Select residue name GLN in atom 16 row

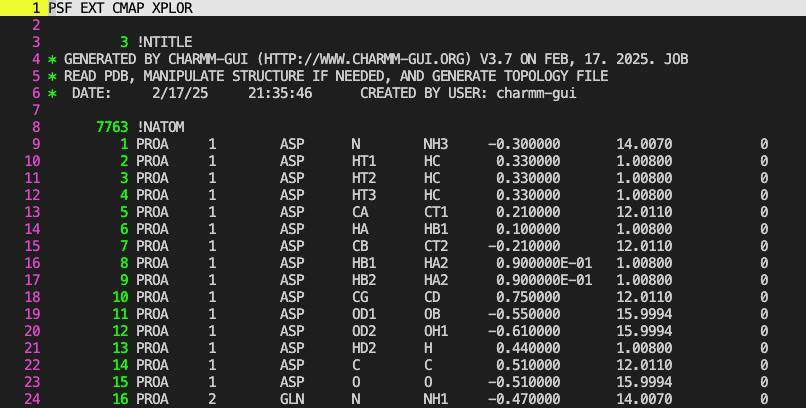point(292,398)
